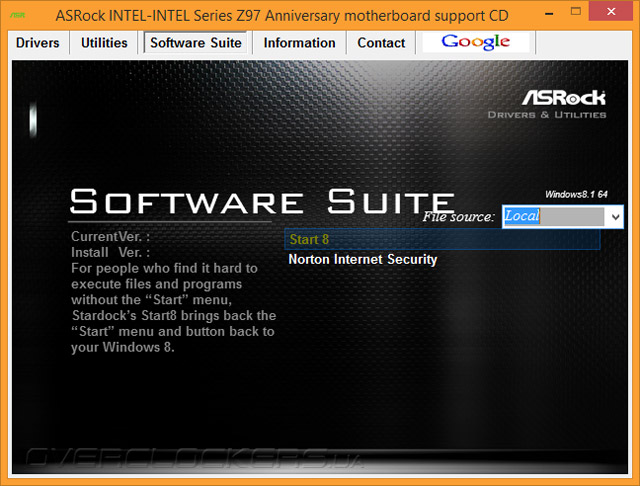Go to the Contact tab
Viewport: 640px width, 486px height.
(381, 42)
